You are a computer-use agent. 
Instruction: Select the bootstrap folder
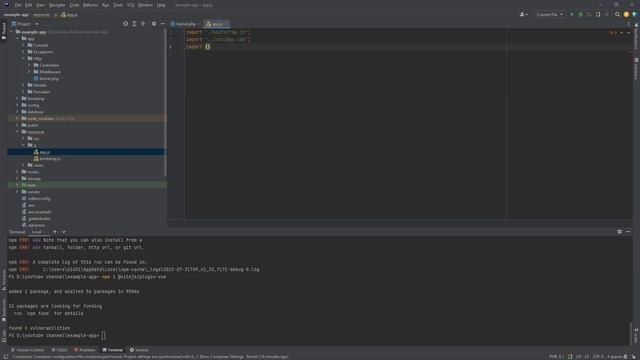(36, 98)
